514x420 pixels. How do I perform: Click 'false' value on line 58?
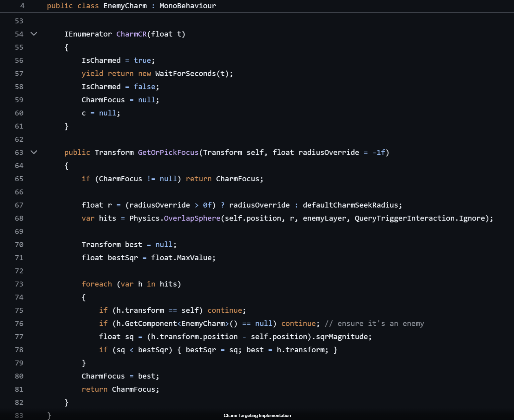pyautogui.click(x=144, y=87)
